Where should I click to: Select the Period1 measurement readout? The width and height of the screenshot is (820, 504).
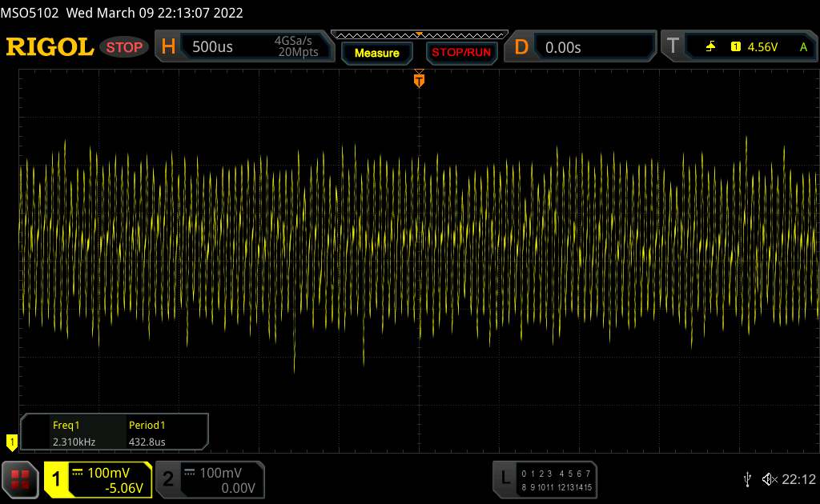click(147, 433)
